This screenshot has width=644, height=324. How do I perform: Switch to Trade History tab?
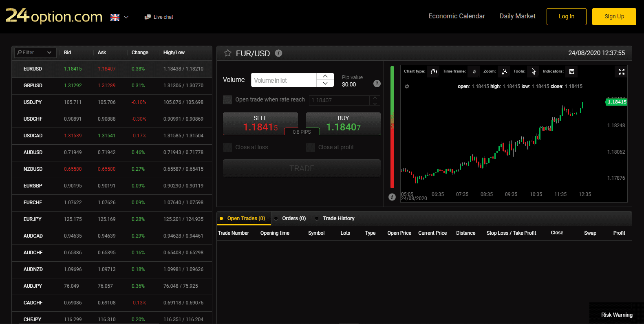[335, 218]
